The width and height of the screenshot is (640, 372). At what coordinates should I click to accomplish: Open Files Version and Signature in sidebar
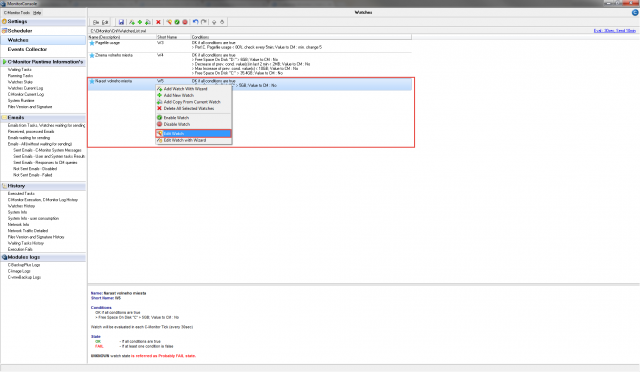click(x=30, y=107)
